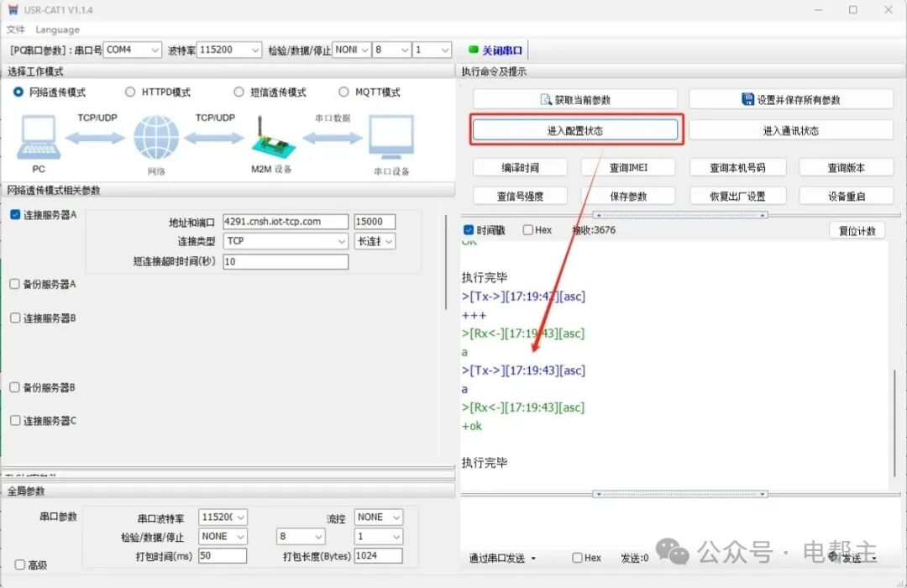Click the server address input field
907x588 pixels.
286,221
